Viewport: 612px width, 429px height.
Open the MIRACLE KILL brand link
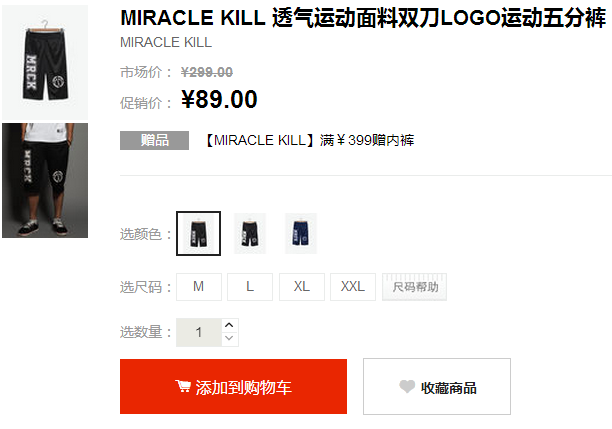coord(166,42)
